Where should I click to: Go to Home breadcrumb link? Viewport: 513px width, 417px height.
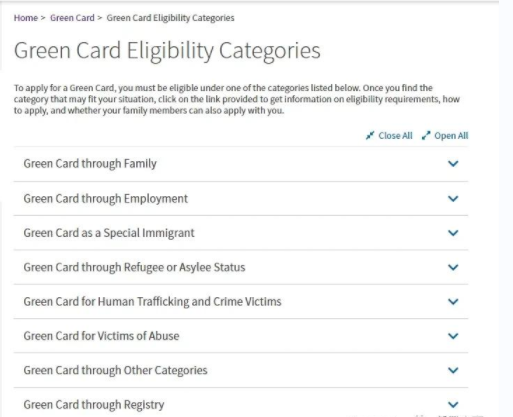coord(26,18)
